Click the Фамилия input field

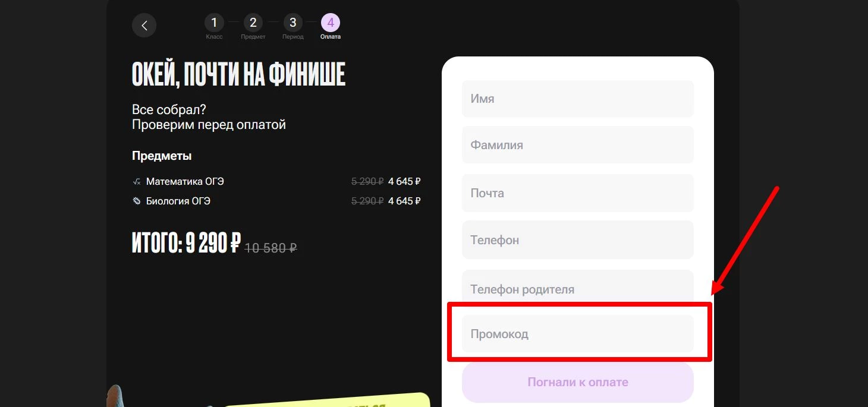(577, 144)
